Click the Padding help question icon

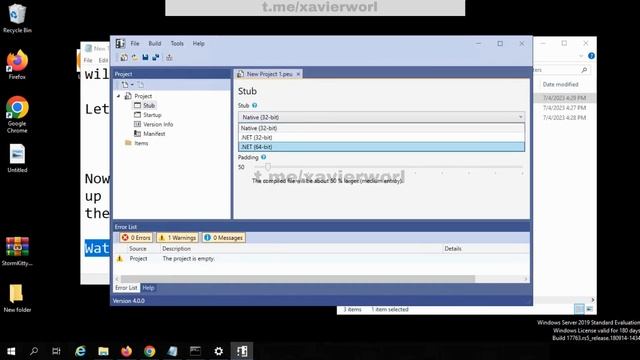point(264,157)
